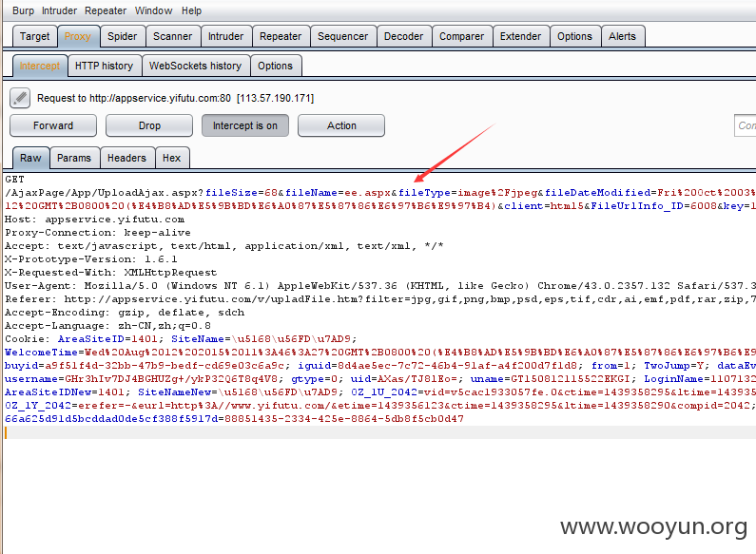Open the Help menu
The image size is (756, 554).
coord(191,10)
